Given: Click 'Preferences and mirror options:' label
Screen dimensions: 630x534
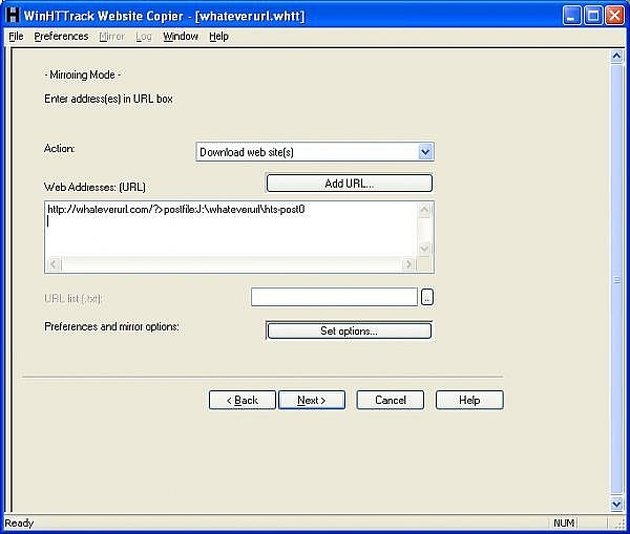Looking at the screenshot, I should click(112, 327).
